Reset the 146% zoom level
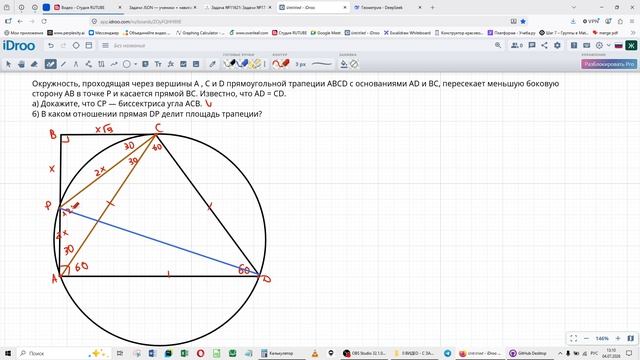The image size is (640, 360). [602, 338]
